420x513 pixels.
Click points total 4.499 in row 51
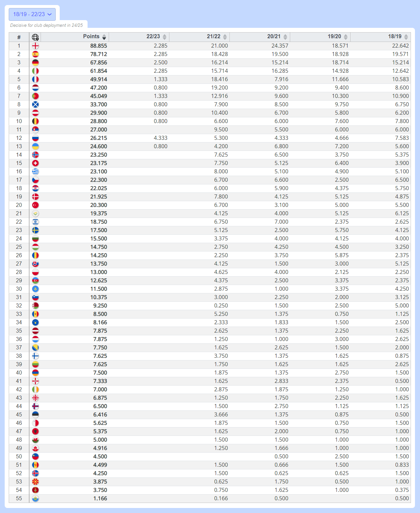(x=100, y=465)
